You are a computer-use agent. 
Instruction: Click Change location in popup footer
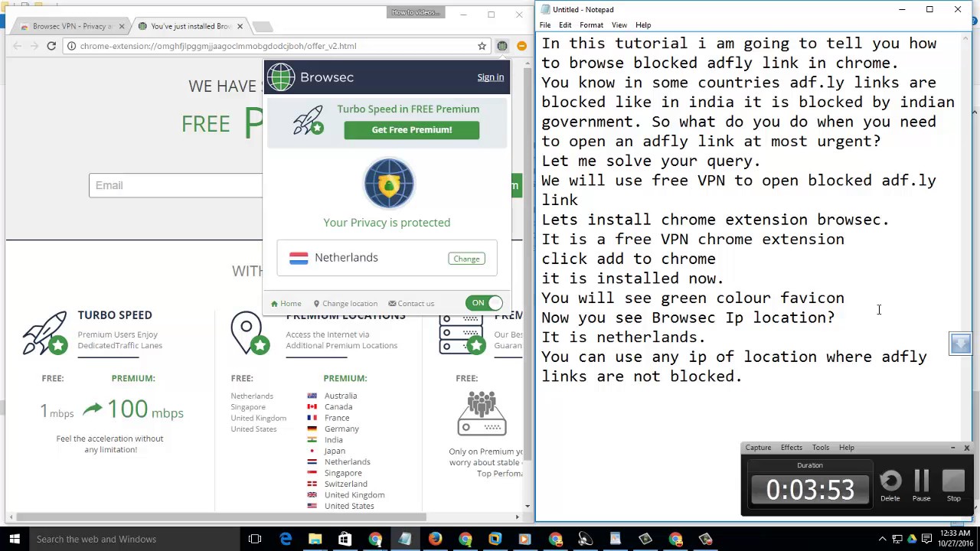345,304
